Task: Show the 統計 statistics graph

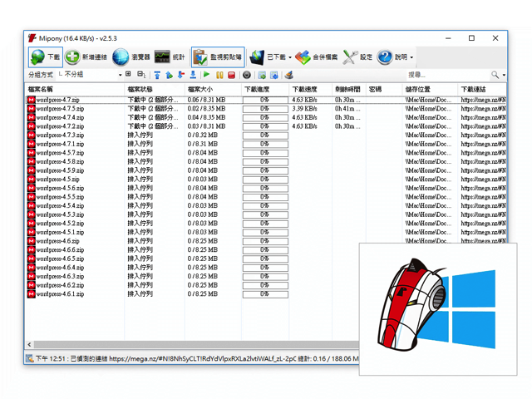Action: 170,57
